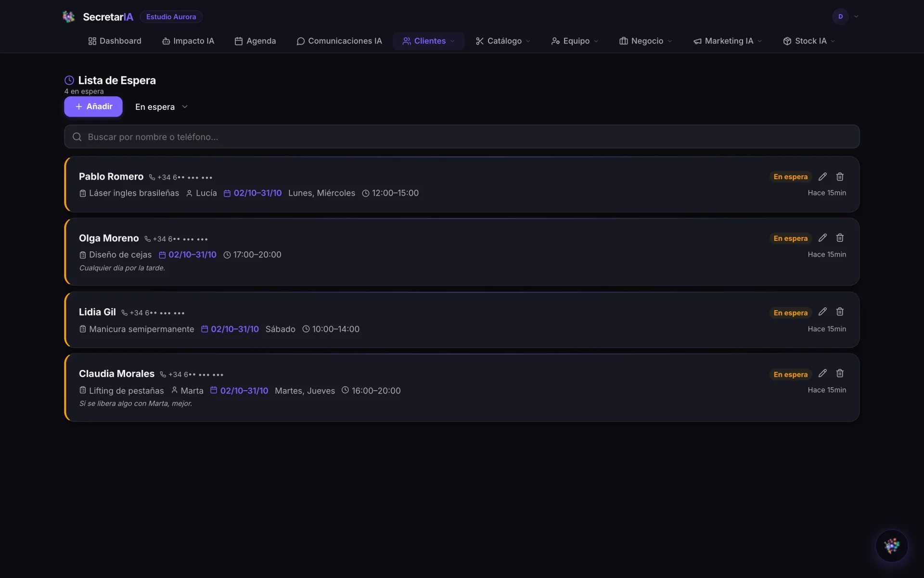924x578 pixels.
Task: Edit Olga Moreno's entry with pencil icon
Action: pos(822,238)
